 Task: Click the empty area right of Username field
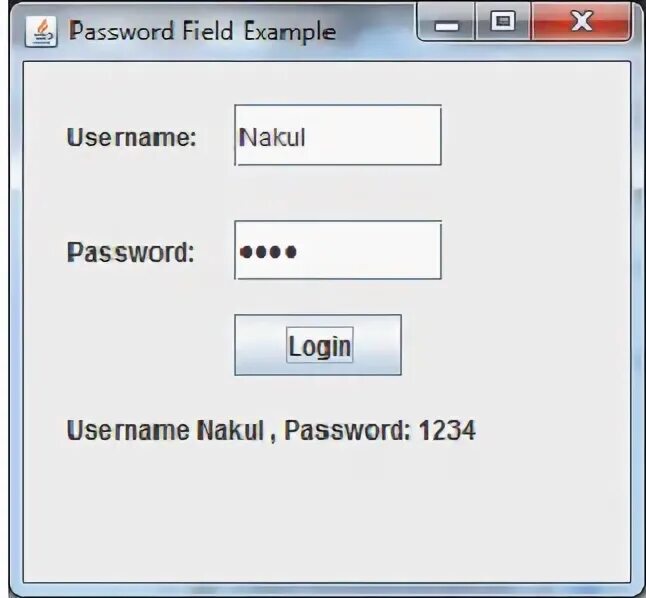(x=536, y=135)
